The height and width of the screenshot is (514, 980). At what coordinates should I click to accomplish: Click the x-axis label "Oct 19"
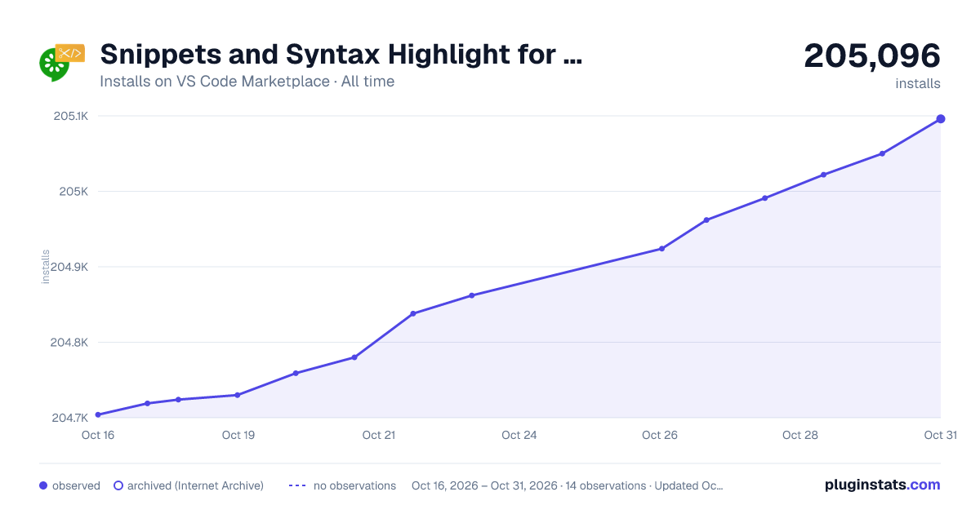point(238,435)
